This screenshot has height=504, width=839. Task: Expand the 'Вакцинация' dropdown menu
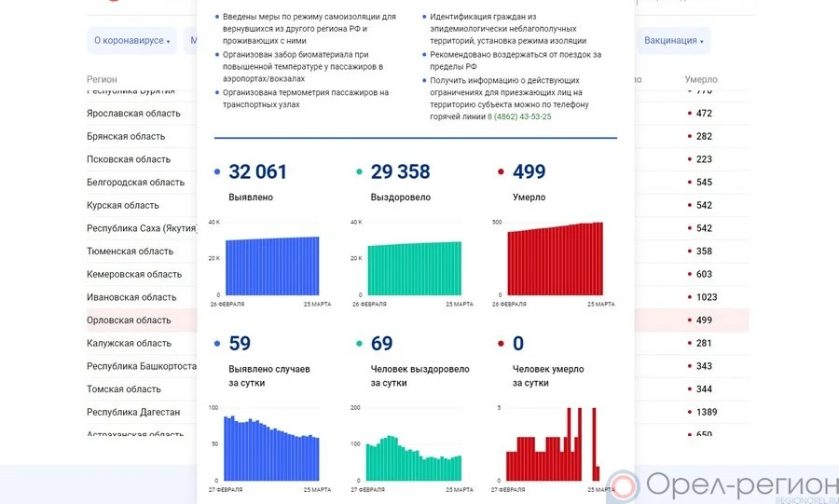tap(674, 41)
